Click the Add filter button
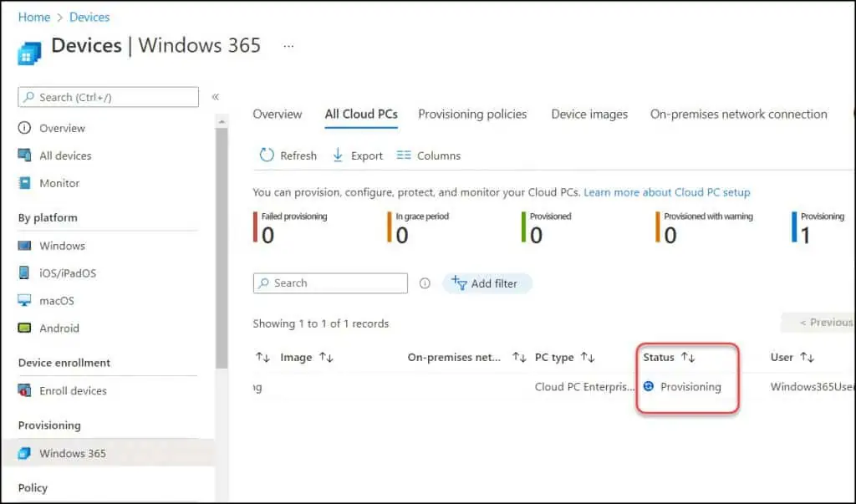Screen dimensions: 856x504 point(487,283)
